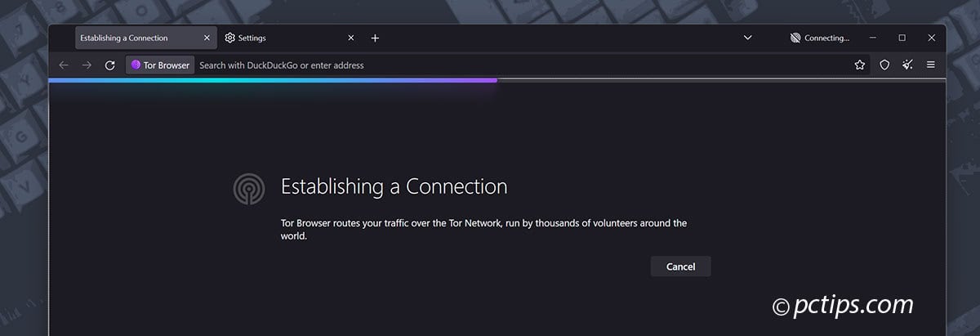Reload the current page
980x336 pixels.
[110, 65]
